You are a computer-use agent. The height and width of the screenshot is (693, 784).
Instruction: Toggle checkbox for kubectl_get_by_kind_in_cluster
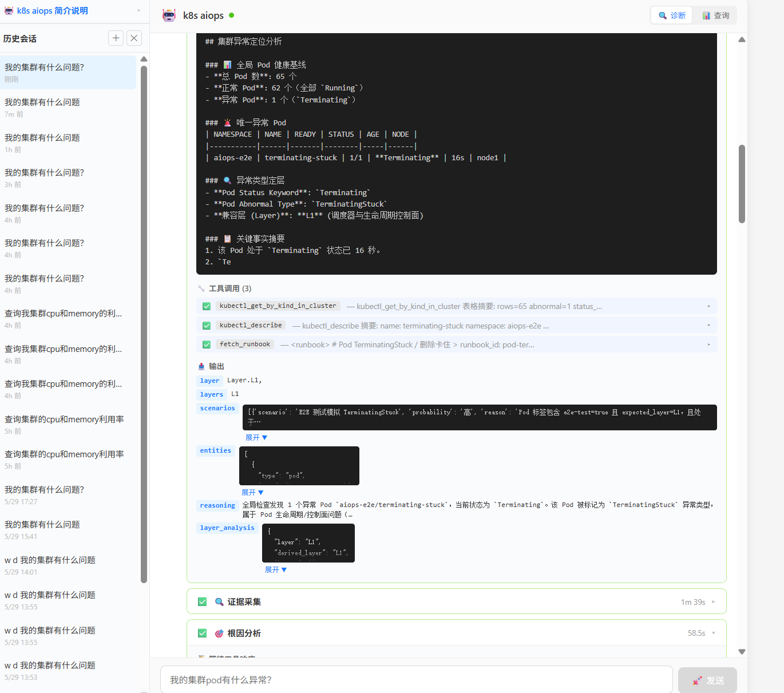pyautogui.click(x=207, y=306)
